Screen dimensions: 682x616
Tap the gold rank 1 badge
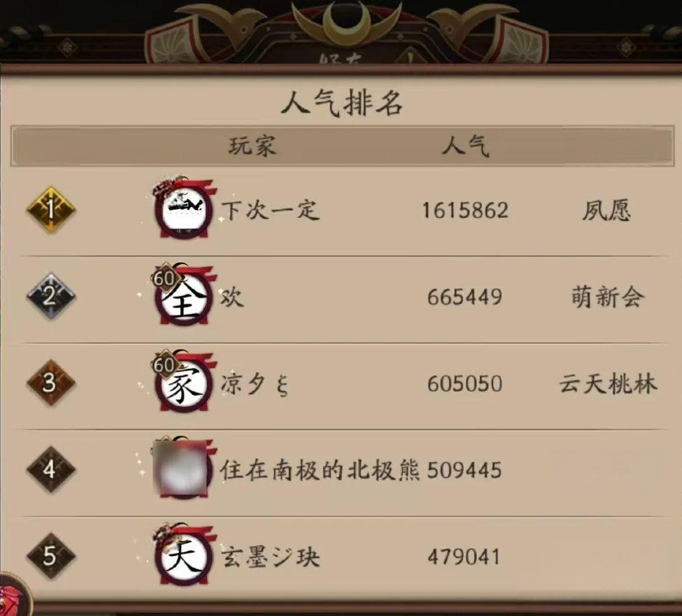pyautogui.click(x=51, y=209)
